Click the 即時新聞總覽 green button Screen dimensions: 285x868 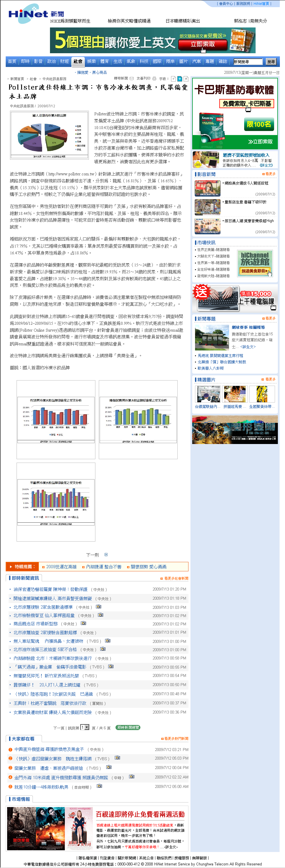pyautogui.click(x=128, y=728)
